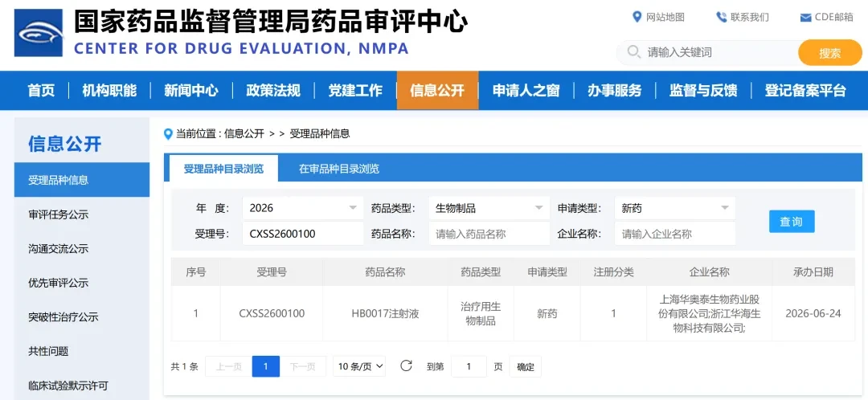Viewport: 868px width, 400px height.
Task: Open the 年度 2026 dropdown
Action: [303, 208]
